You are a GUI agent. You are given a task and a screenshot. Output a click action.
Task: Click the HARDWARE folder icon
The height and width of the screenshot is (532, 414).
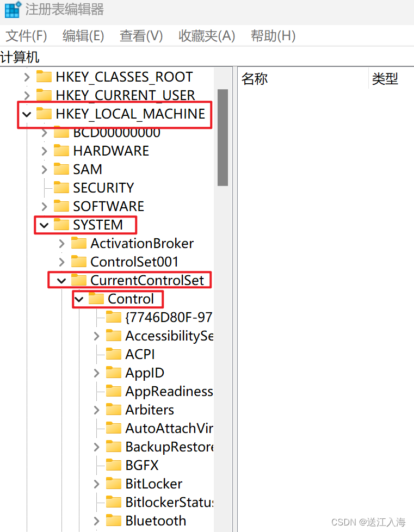61,150
